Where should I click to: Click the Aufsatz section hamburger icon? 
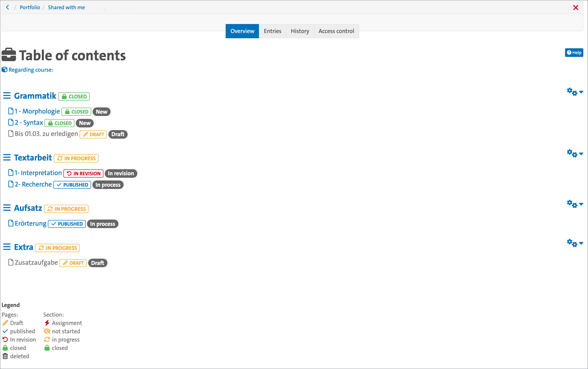pyautogui.click(x=7, y=208)
